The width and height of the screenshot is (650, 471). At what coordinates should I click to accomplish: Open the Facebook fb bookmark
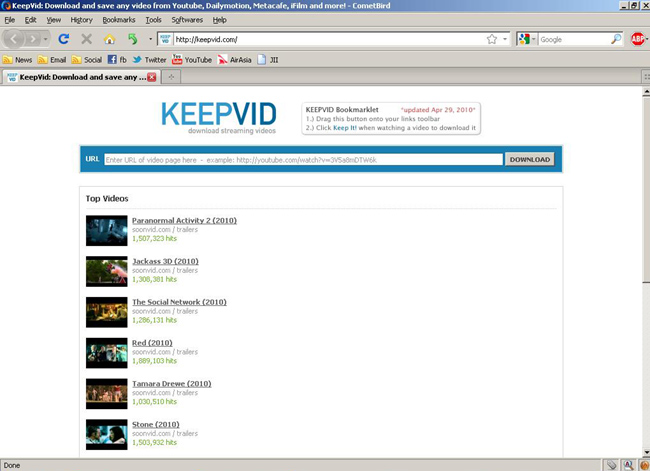coord(117,60)
